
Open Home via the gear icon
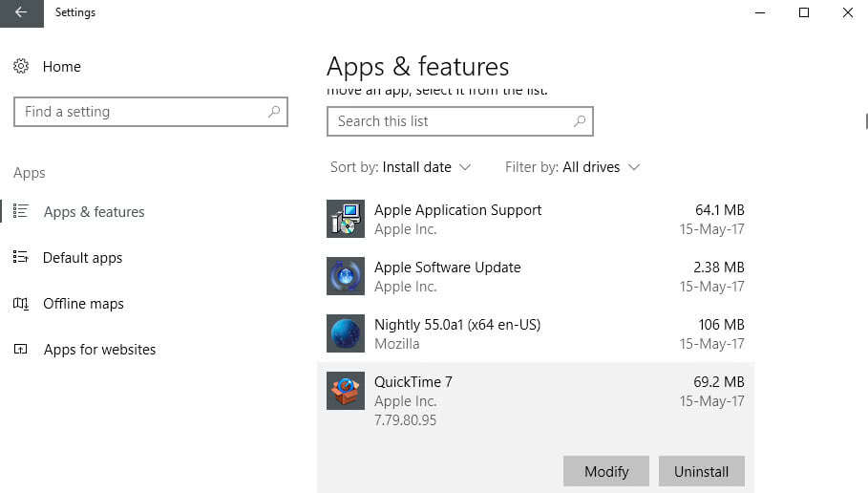point(21,67)
